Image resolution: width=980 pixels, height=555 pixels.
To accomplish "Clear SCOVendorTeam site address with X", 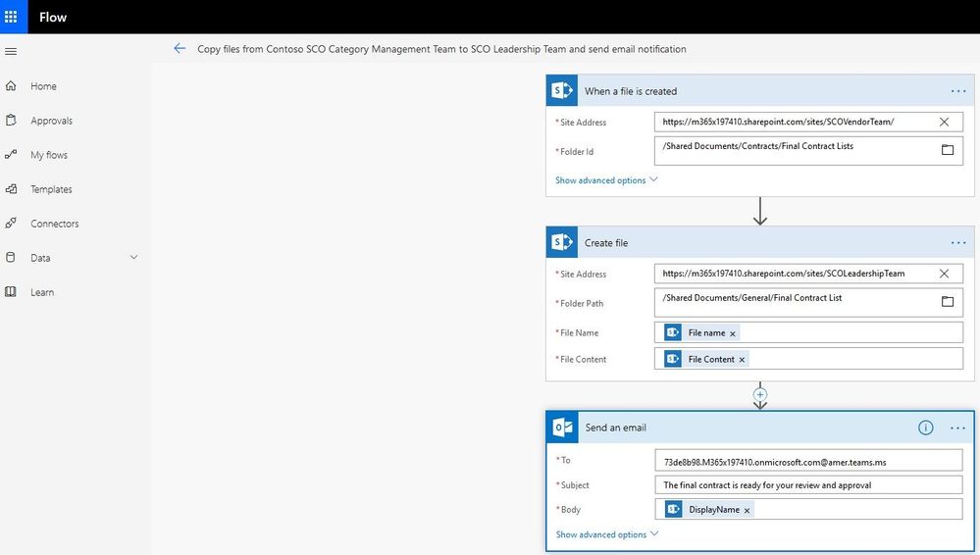I will 944,122.
